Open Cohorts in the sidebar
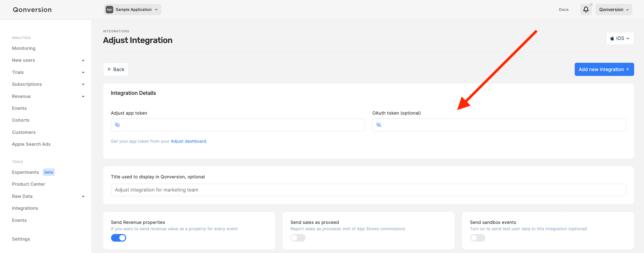 point(21,120)
